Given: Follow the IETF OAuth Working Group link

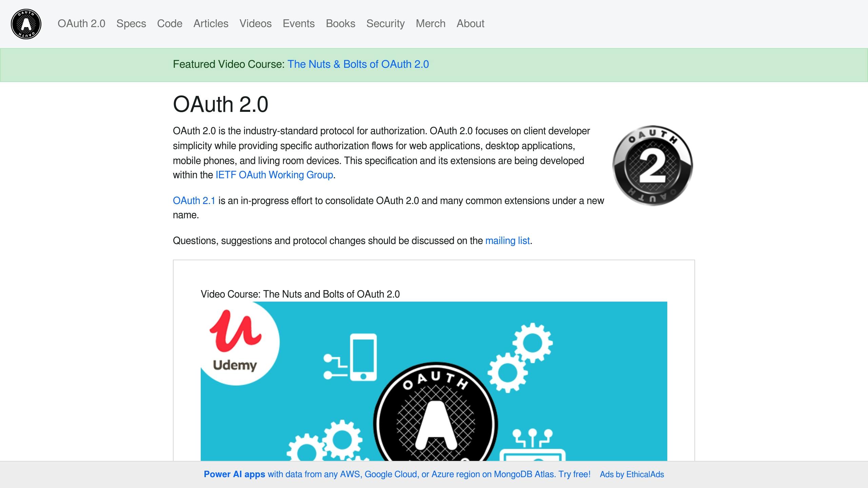Looking at the screenshot, I should tap(274, 175).
